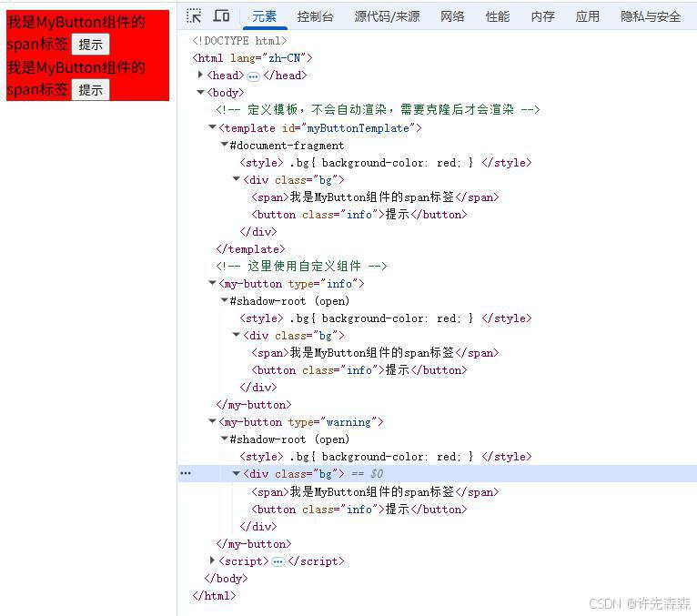
Task: Select the </html> closing tag line
Action: (x=214, y=596)
